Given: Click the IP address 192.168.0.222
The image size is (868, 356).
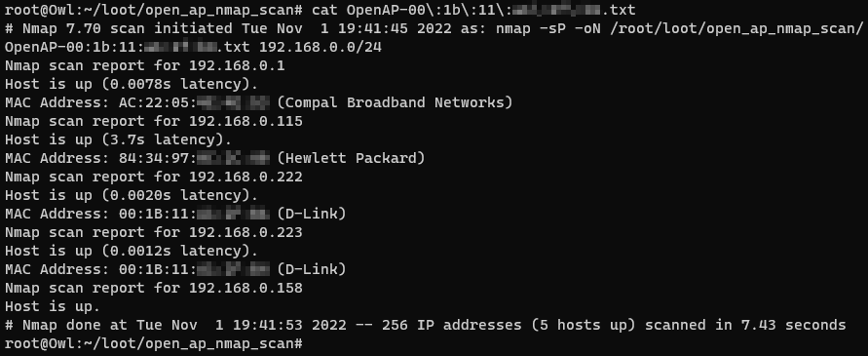Looking at the screenshot, I should pyautogui.click(x=245, y=177).
